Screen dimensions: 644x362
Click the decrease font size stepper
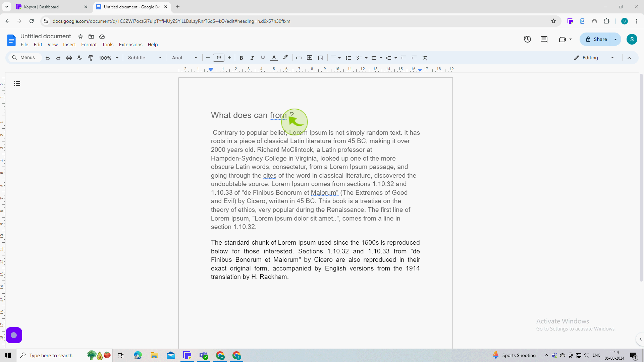208,58
